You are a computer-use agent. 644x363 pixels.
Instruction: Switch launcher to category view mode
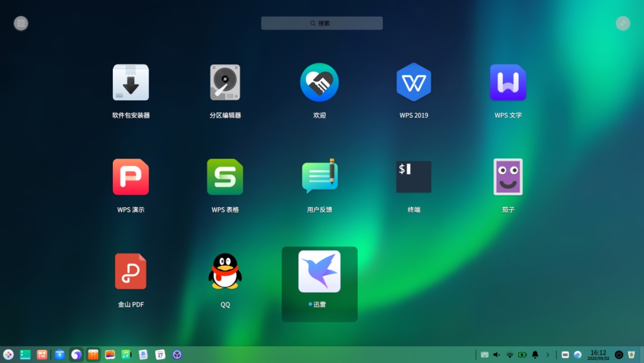21,23
